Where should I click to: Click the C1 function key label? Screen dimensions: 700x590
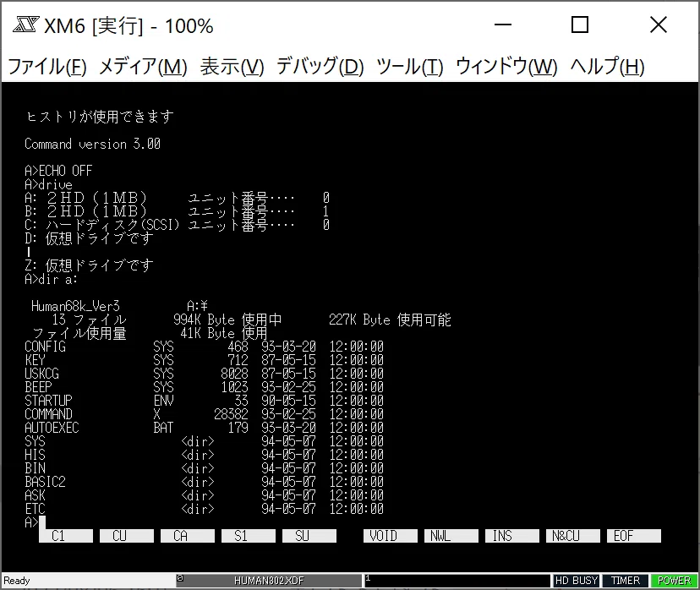pyautogui.click(x=66, y=536)
